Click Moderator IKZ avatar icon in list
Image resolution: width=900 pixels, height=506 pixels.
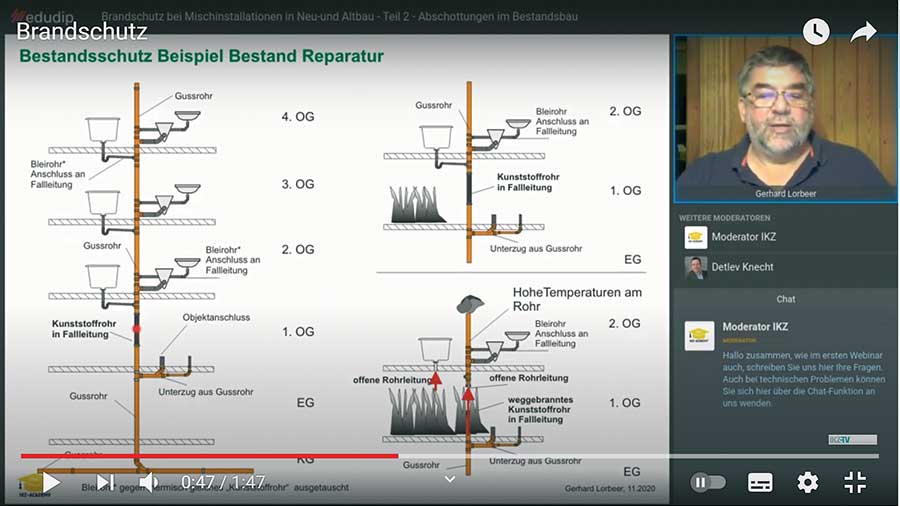point(696,237)
